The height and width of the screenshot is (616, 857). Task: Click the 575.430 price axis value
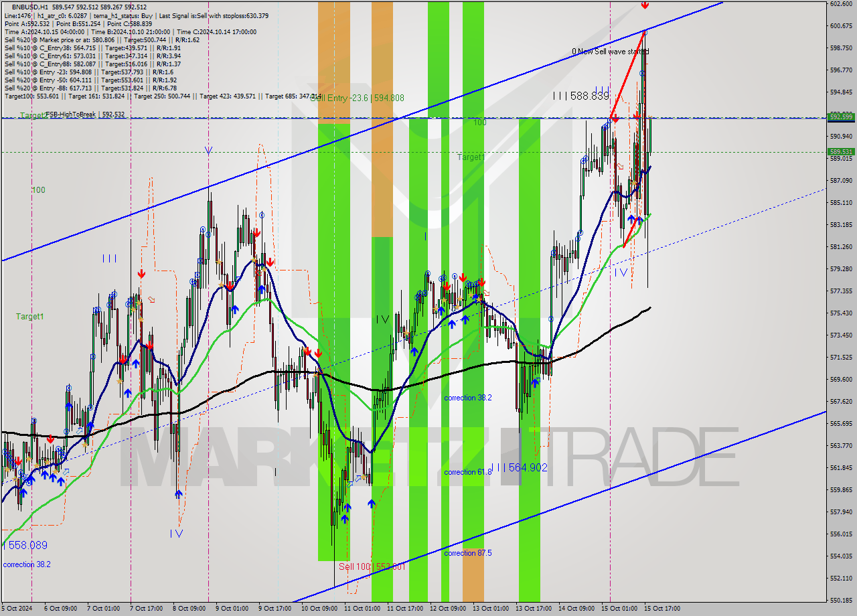[x=841, y=313]
